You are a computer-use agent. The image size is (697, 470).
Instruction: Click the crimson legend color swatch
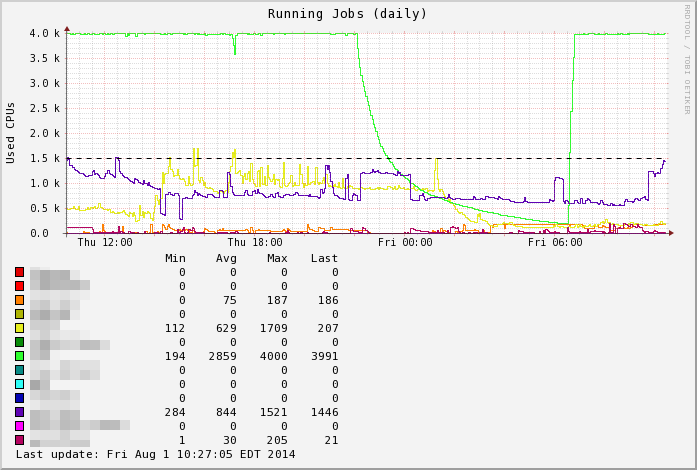tap(20, 440)
